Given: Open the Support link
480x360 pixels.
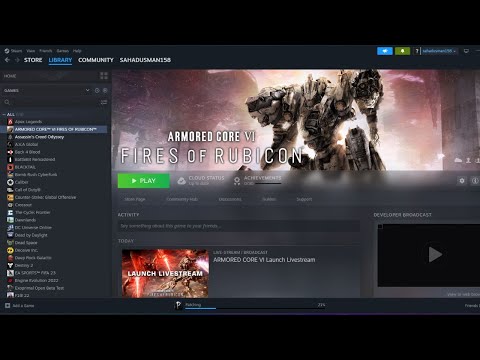Looking at the screenshot, I should pos(304,199).
